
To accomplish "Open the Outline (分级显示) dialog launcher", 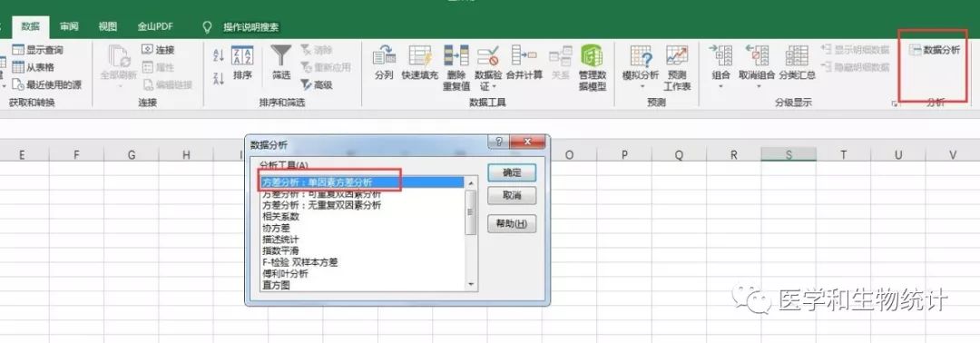I will (895, 104).
